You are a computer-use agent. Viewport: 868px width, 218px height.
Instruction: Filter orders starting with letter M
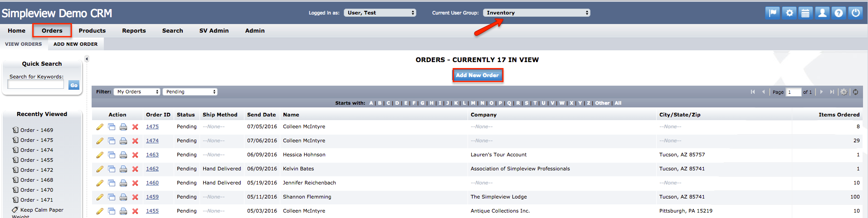pyautogui.click(x=473, y=103)
